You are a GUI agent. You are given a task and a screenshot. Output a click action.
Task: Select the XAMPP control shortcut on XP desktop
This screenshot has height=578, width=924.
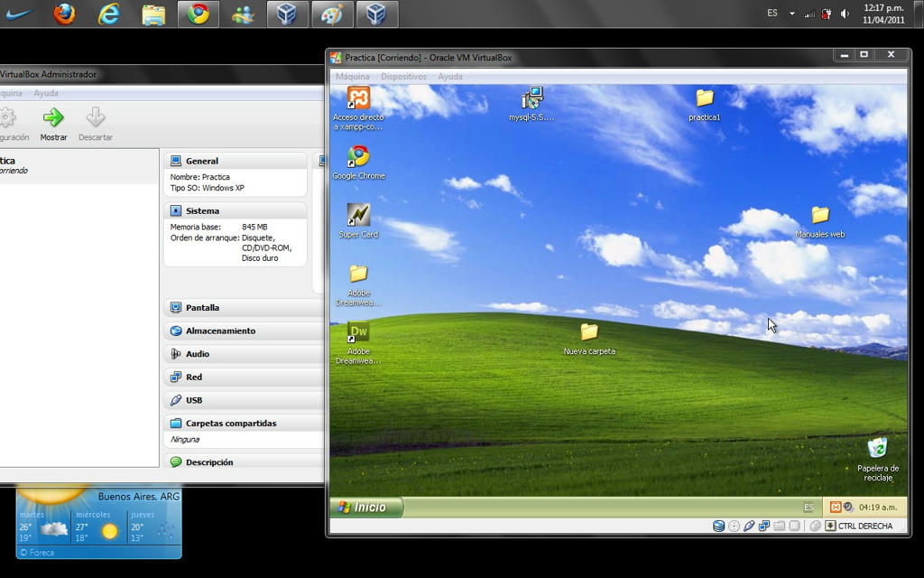[358, 108]
